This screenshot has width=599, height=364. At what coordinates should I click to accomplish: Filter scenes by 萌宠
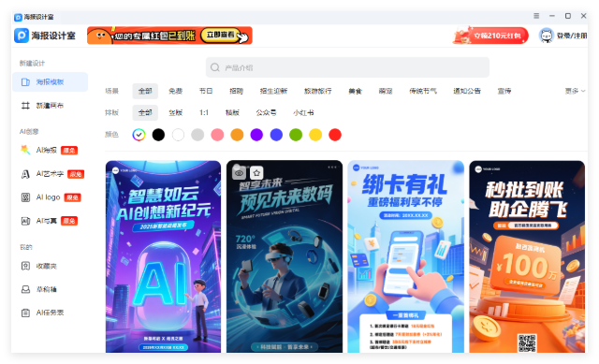point(386,91)
